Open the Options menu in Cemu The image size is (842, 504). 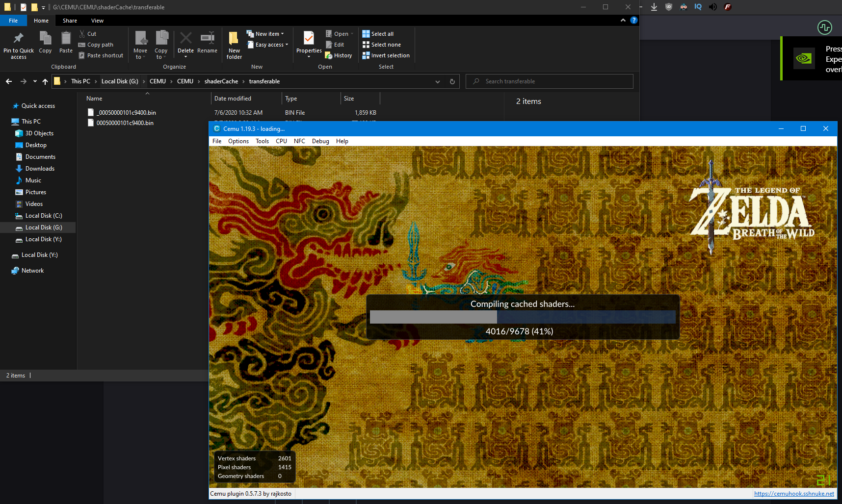coord(238,141)
